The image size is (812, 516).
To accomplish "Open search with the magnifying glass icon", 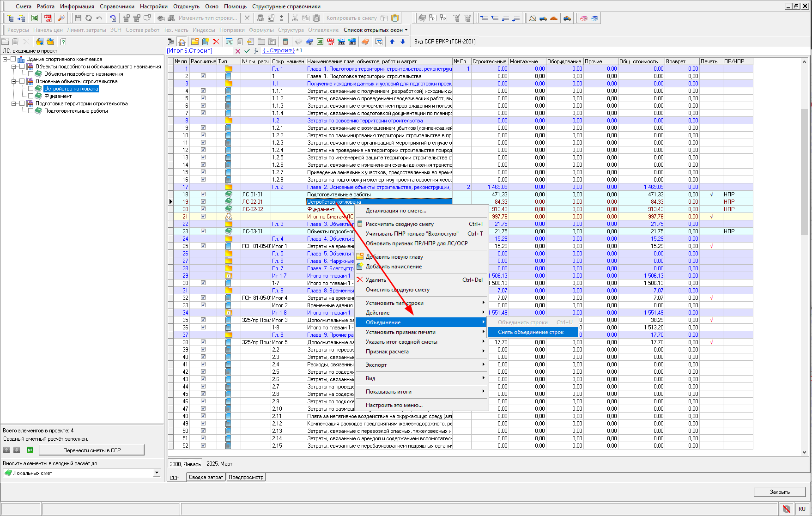I will 61,18.
